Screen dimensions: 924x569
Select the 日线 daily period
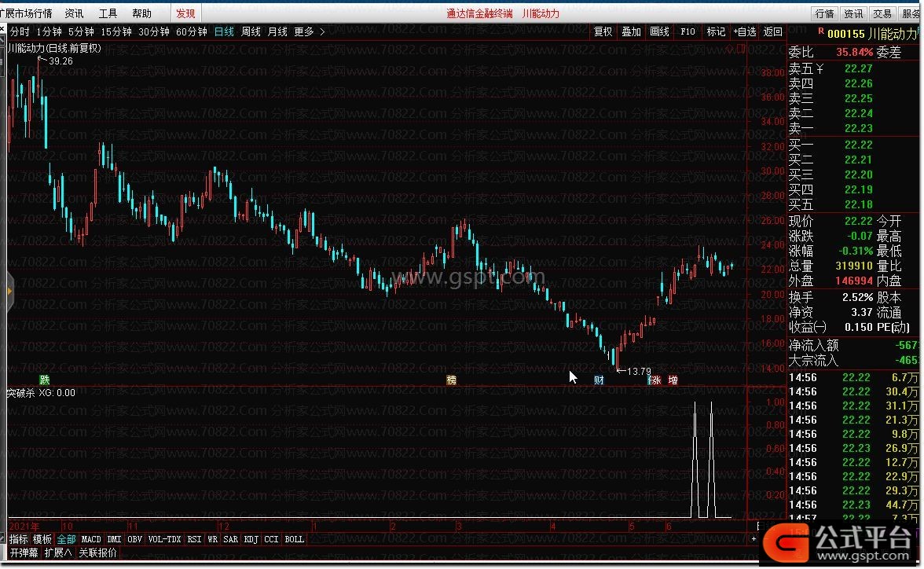pyautogui.click(x=224, y=32)
